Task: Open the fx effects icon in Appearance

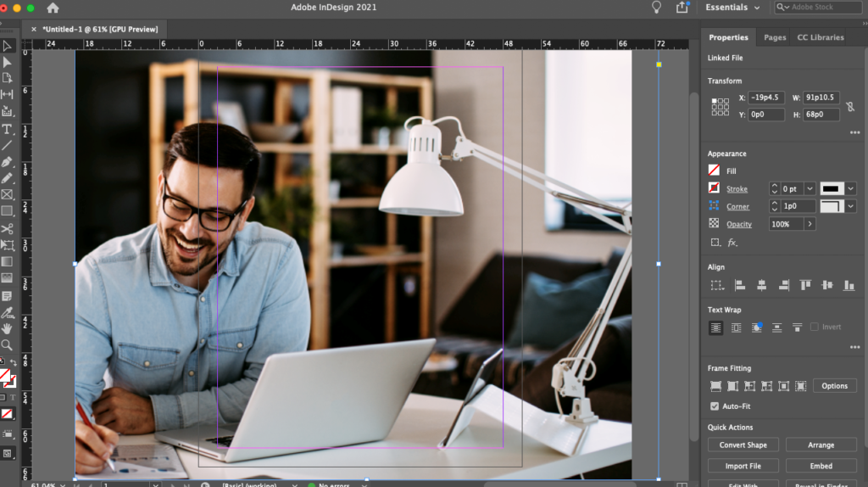Action: click(x=732, y=243)
